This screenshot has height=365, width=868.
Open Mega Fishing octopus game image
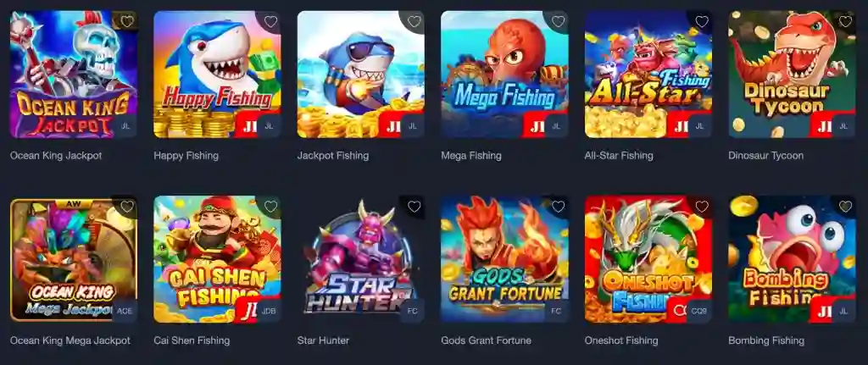[505, 75]
